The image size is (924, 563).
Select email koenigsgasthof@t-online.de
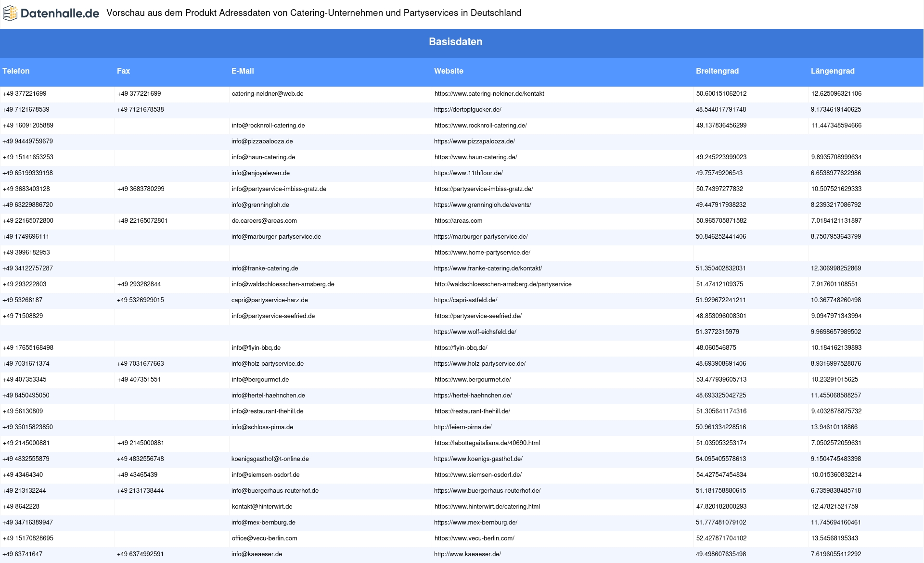coord(270,459)
